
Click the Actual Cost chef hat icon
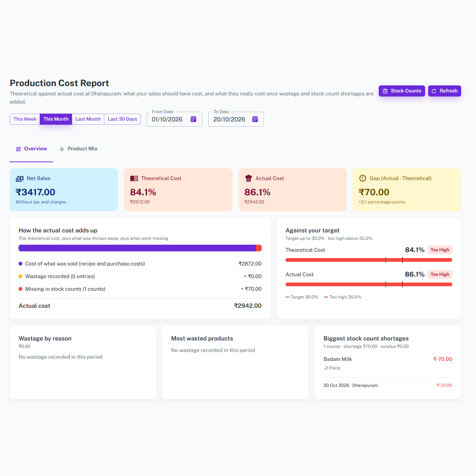click(248, 178)
